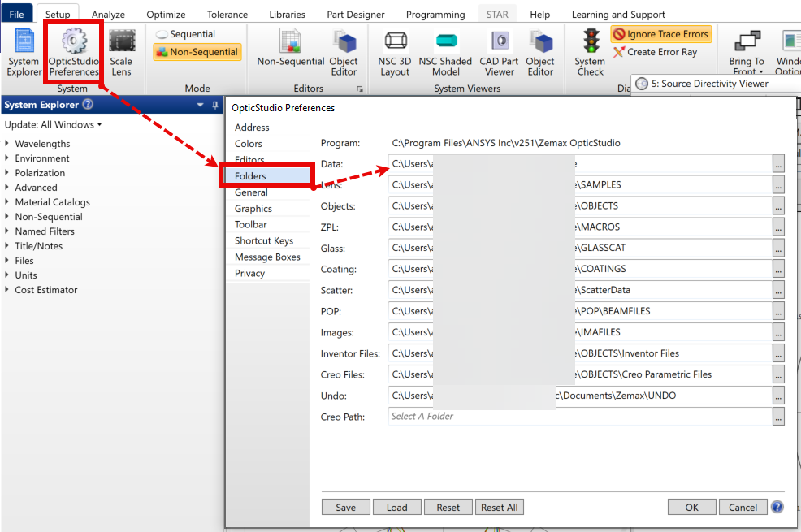
Task: Browse for the Creo Path folder
Action: (x=778, y=417)
